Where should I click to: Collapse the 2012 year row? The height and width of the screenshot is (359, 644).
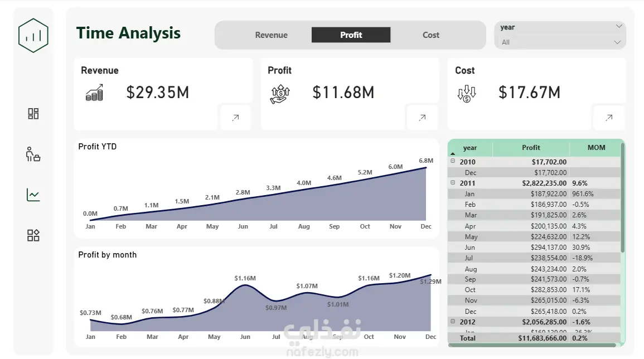453,321
